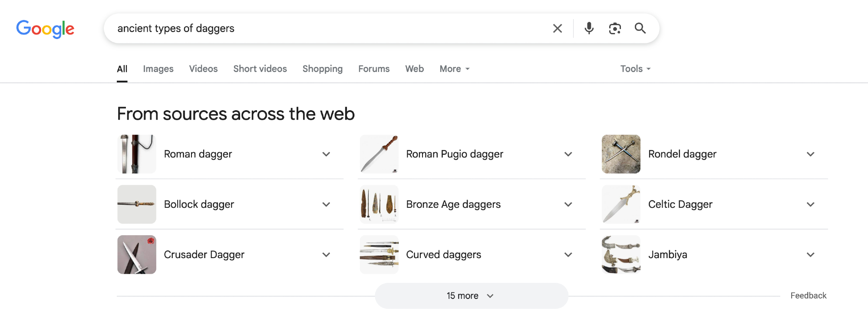Click the Feedback link

click(x=808, y=296)
